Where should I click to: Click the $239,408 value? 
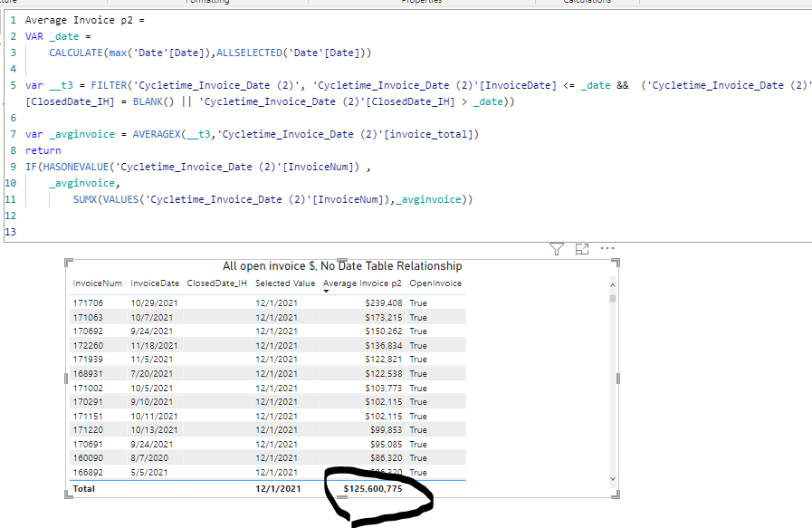[x=384, y=303]
